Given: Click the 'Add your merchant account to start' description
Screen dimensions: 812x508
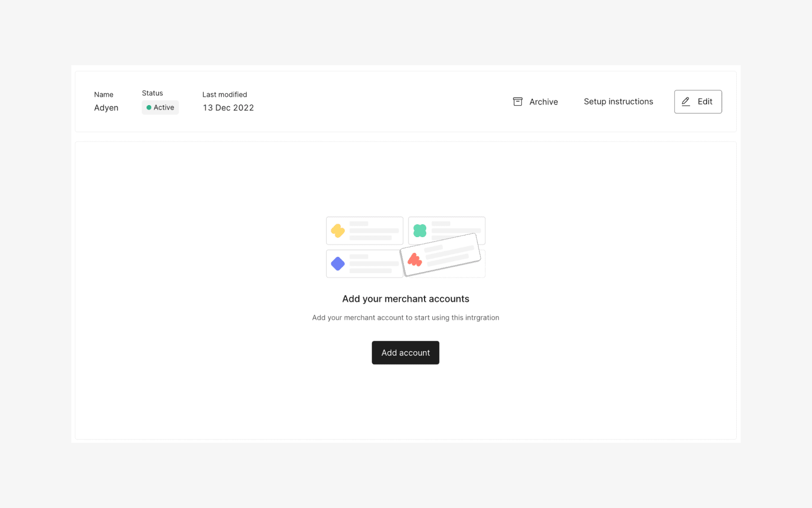Looking at the screenshot, I should [x=405, y=317].
